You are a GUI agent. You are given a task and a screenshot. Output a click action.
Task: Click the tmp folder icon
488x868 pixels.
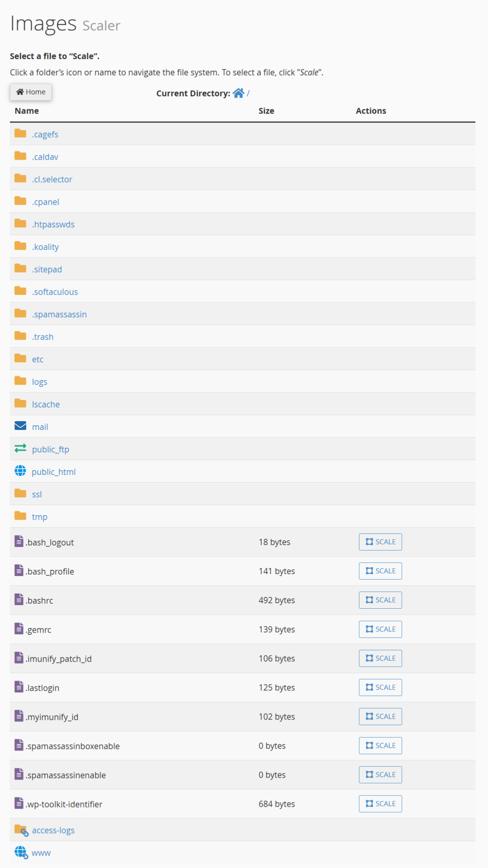[x=20, y=516]
